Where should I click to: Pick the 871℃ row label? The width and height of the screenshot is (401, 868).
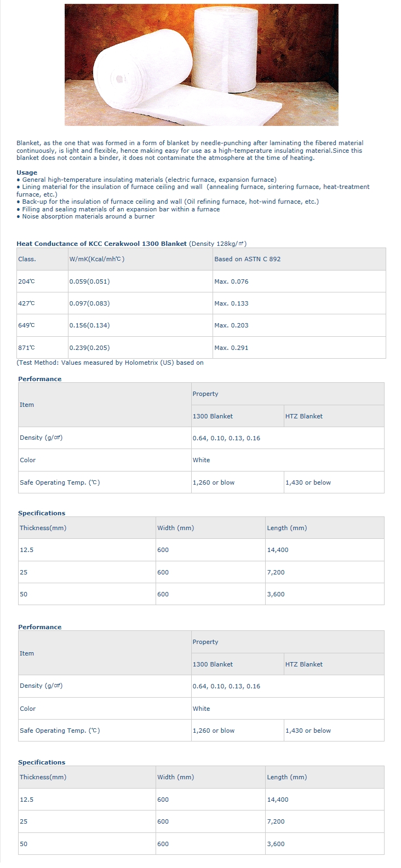click(x=26, y=348)
